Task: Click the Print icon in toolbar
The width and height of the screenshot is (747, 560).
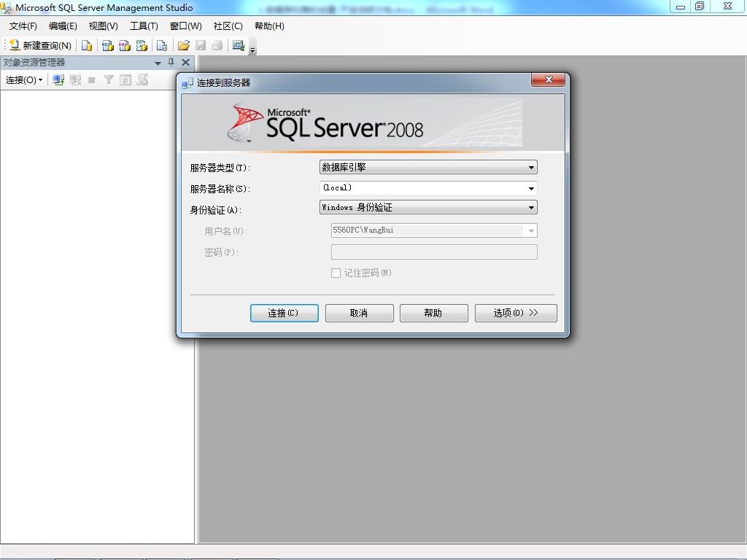Action: 217,45
